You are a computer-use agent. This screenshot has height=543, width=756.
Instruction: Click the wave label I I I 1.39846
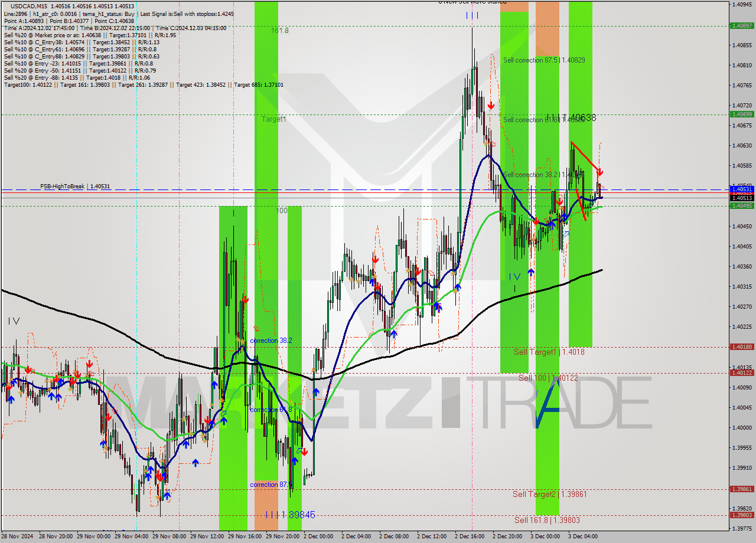click(x=290, y=515)
